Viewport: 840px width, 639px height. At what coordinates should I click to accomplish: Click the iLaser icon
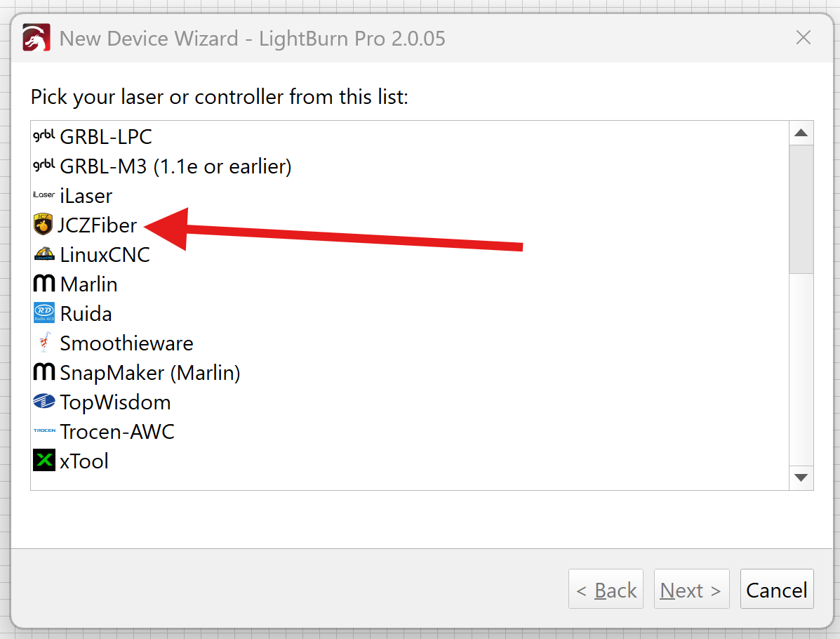44,195
